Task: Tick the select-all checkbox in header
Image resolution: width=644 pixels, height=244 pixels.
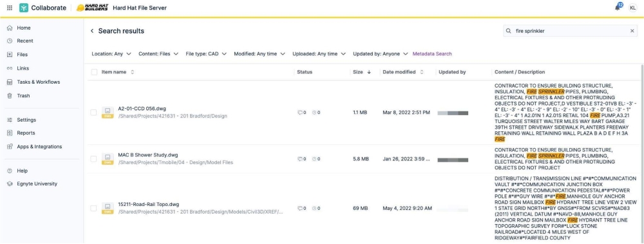Action: point(94,72)
